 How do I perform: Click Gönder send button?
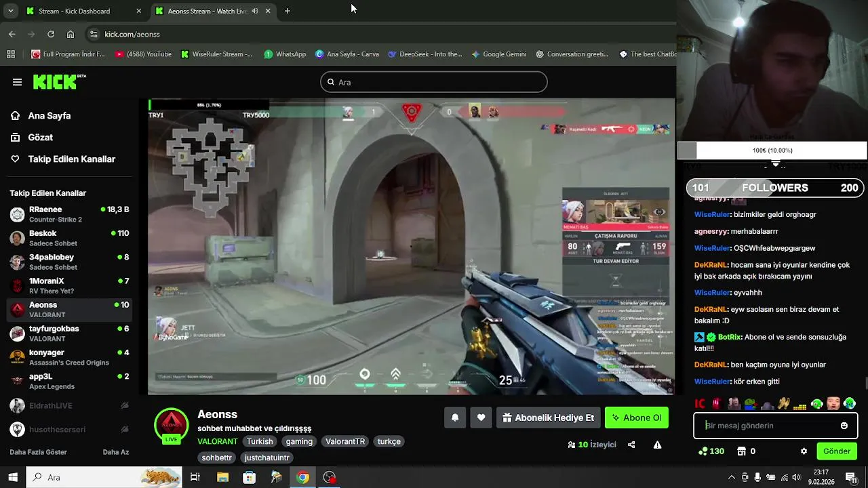point(837,451)
